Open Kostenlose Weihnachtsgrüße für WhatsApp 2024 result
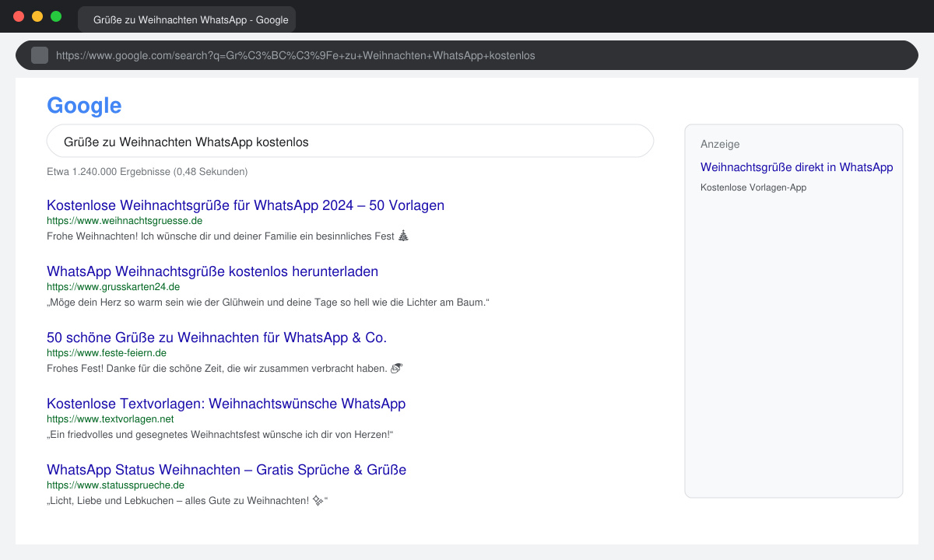 (x=245, y=205)
